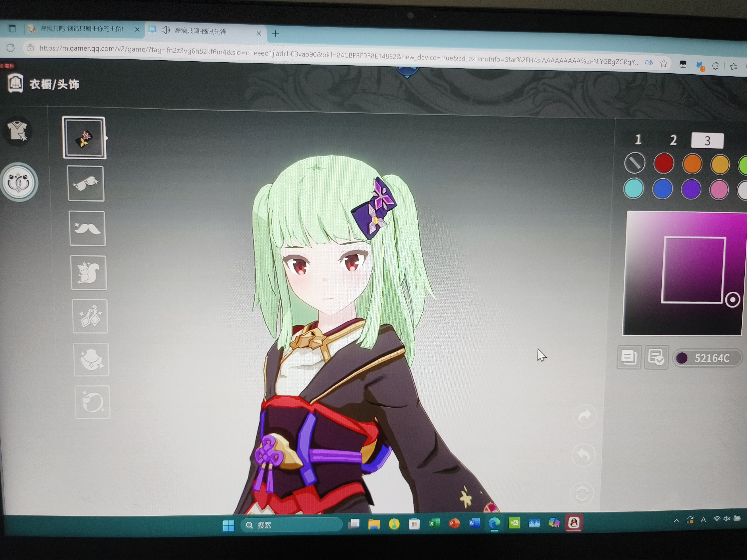This screenshot has width=747, height=560.
Task: Open the favorites list icon in toolbar
Action: tap(733, 67)
